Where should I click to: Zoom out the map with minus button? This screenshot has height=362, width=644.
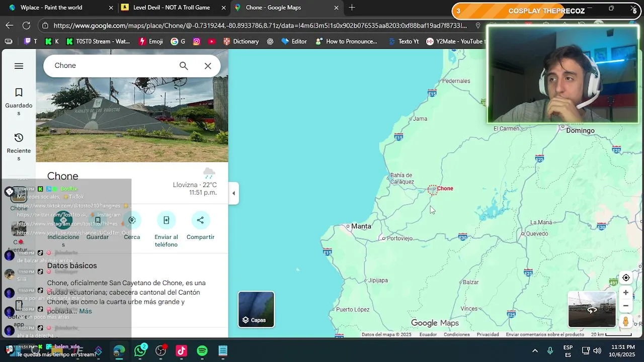(x=626, y=306)
